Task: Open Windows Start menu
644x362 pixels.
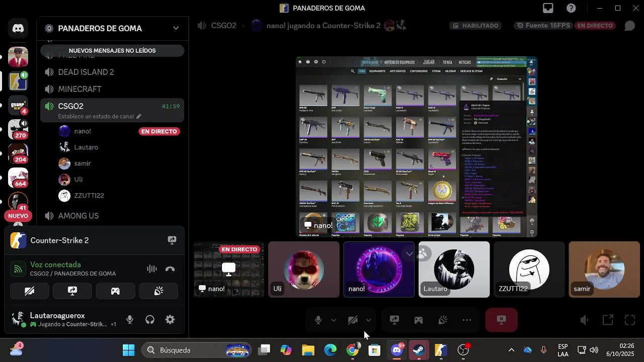Action: coord(129,350)
